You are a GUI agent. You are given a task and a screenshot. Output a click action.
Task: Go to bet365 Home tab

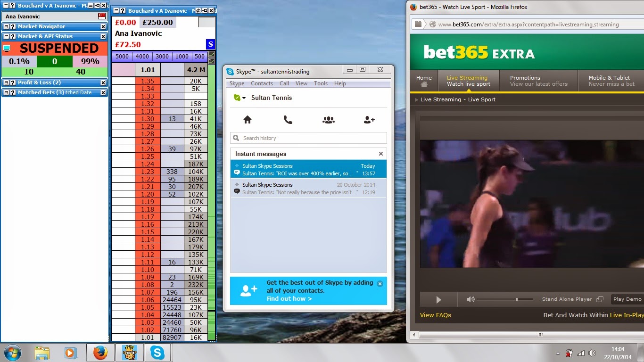[424, 81]
